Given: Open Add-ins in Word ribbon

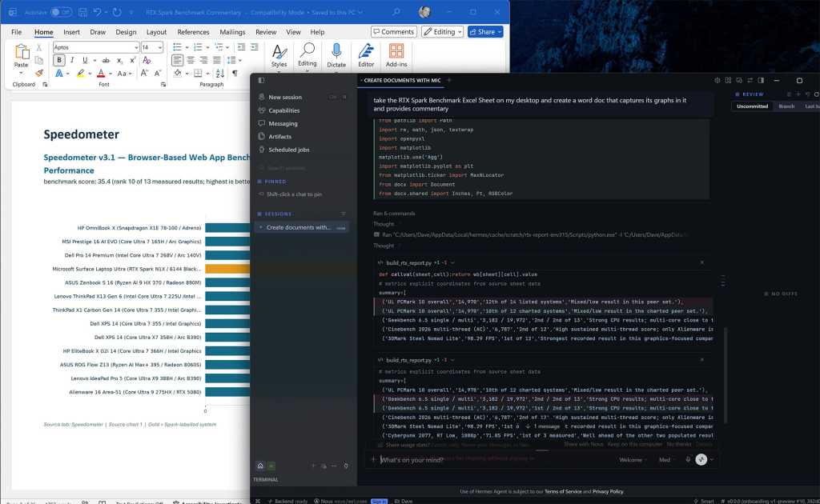Looking at the screenshot, I should (396, 55).
